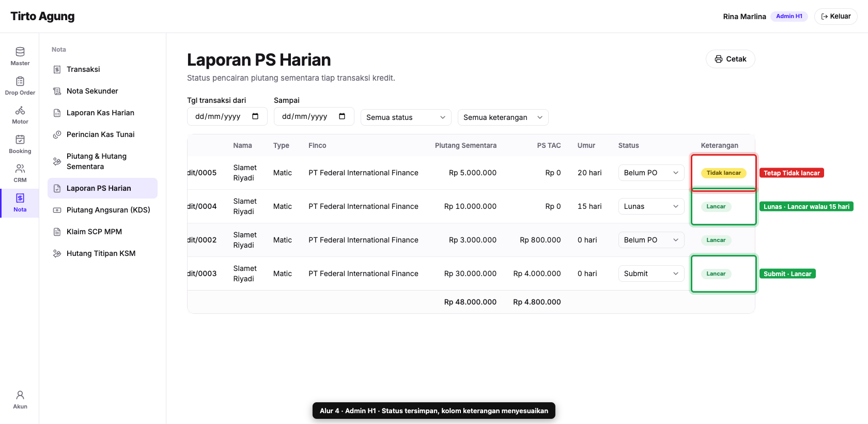Open the CRM people icon
Screen dimensions: 868x424
(x=20, y=169)
